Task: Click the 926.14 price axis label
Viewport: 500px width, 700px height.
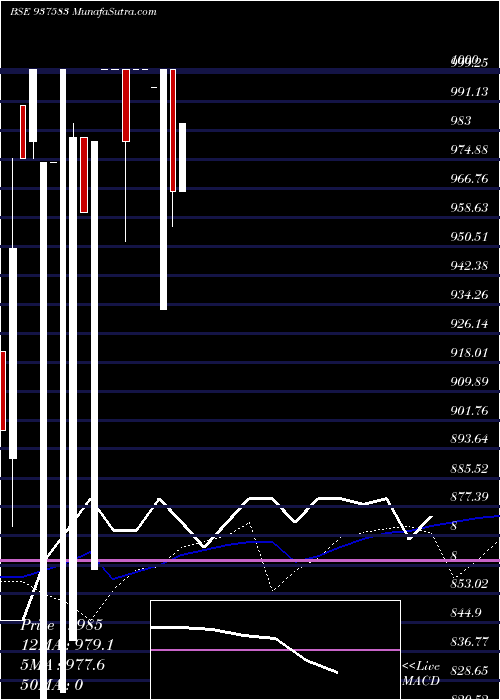Action: (x=470, y=324)
